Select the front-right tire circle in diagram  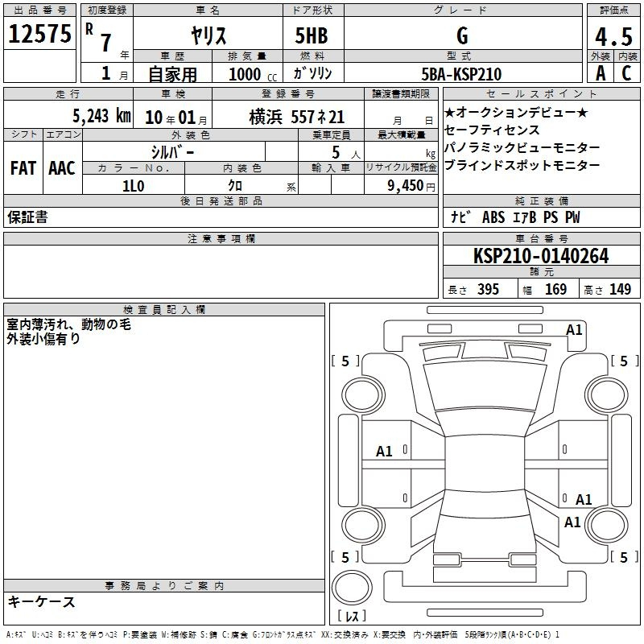(x=607, y=394)
